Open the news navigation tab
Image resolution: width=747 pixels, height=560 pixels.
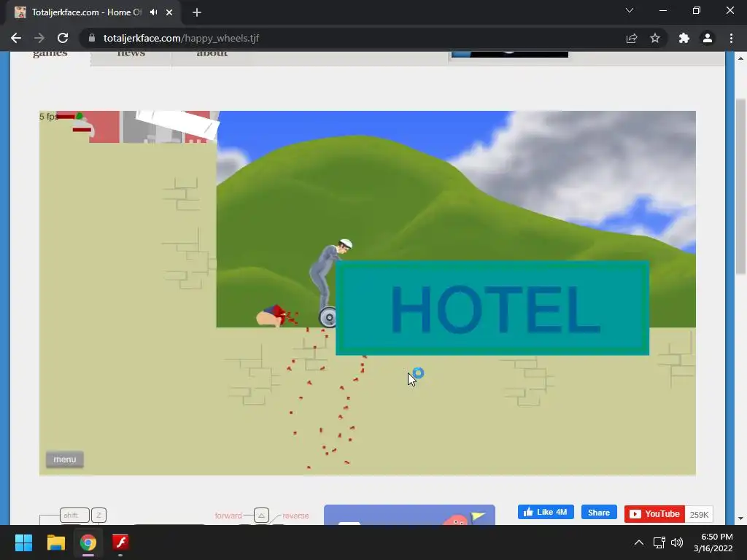131,53
